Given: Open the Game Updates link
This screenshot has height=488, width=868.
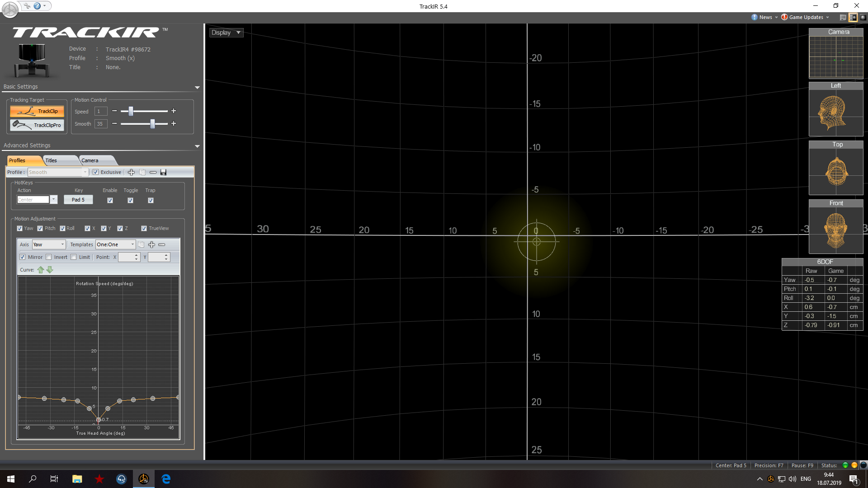Looking at the screenshot, I should click(x=806, y=17).
